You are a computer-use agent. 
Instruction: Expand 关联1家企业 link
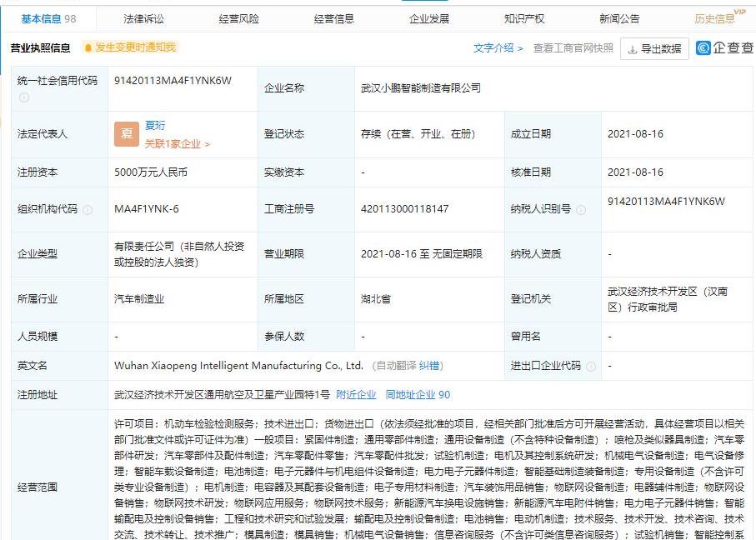[x=177, y=143]
